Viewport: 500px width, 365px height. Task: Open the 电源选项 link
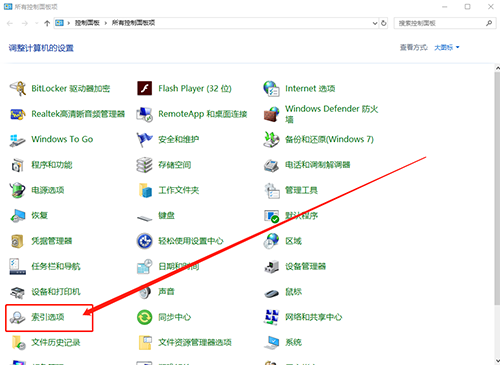click(48, 190)
